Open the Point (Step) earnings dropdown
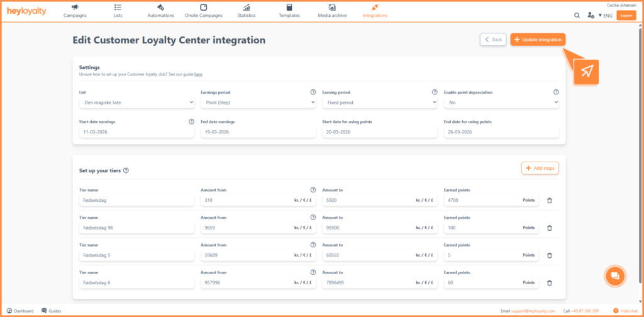 pyautogui.click(x=258, y=103)
